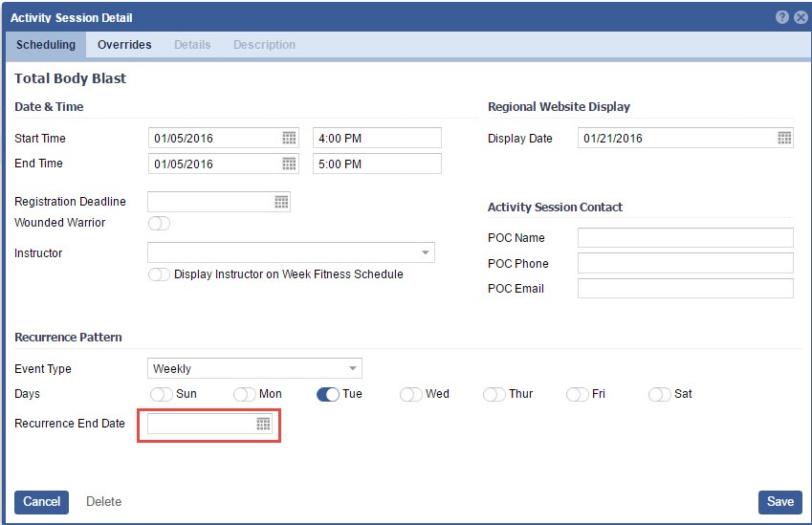Open the Registration Deadline calendar picker
Screen dimensions: 812x525
(281, 202)
